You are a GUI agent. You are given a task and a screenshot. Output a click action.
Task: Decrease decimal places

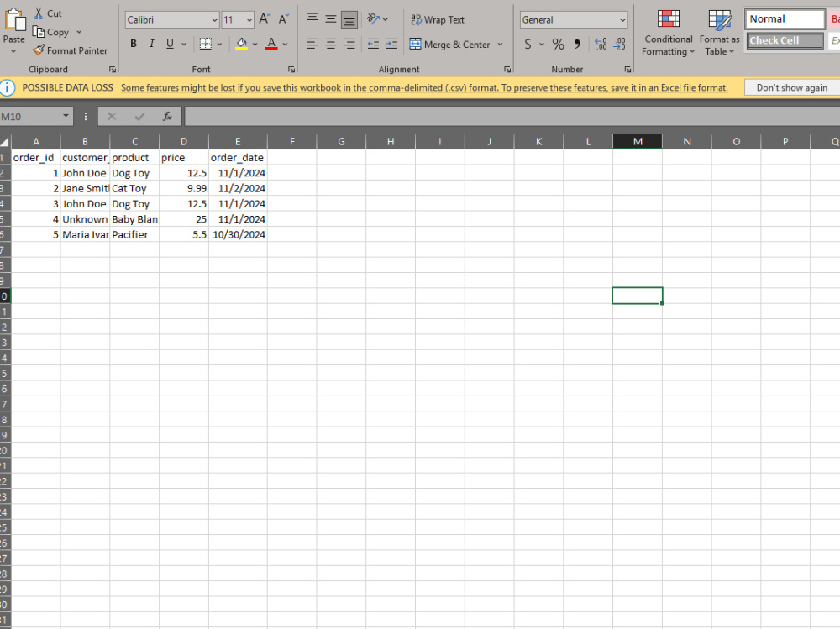619,44
